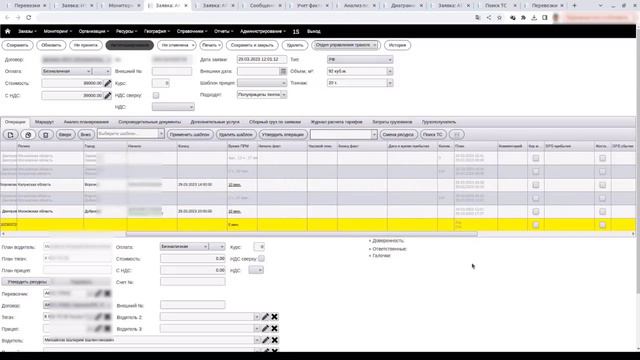
Task: Tick the first checkbox in the yellow highlighted row
Action: pos(536,225)
